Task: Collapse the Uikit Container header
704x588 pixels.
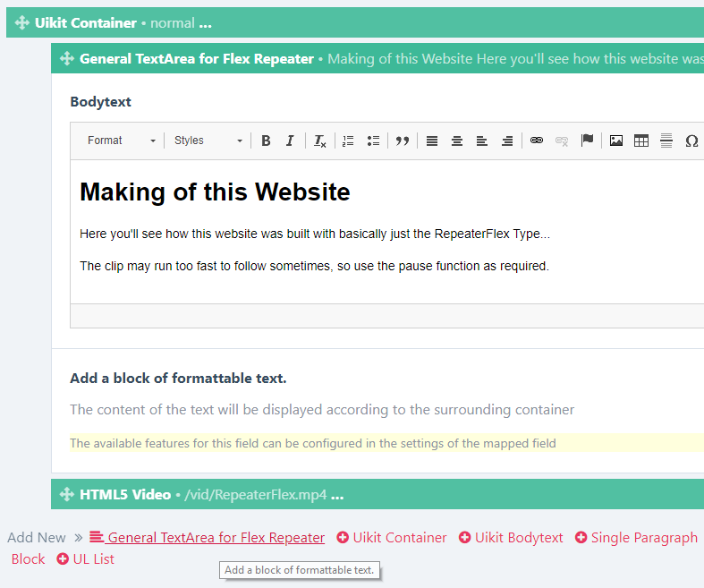Action: point(355,22)
